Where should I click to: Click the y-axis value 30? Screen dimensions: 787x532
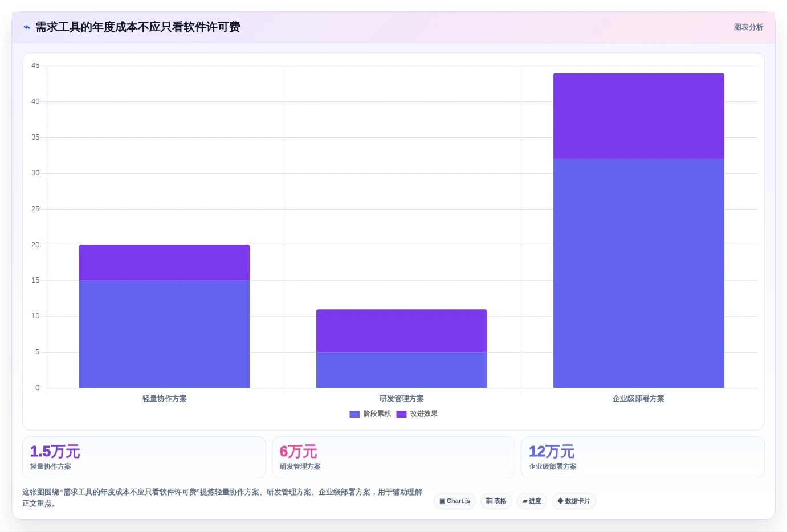(x=35, y=173)
